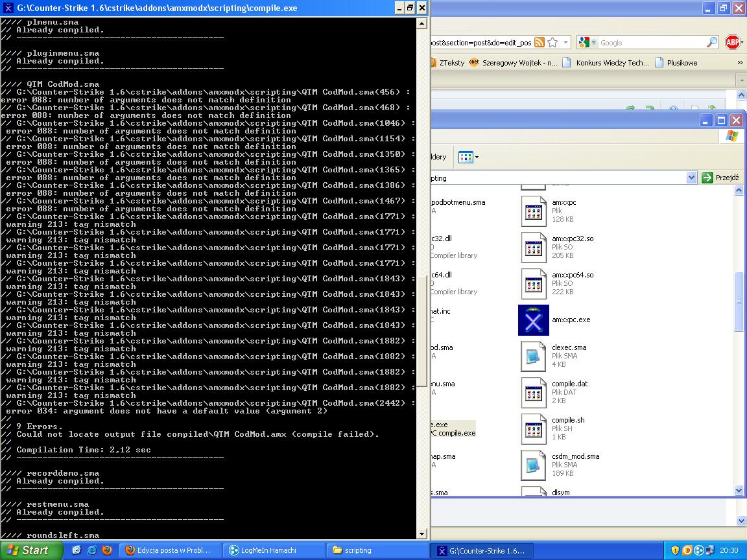Open the Konkurs Wiedzy Tech bookmark
Viewport: 747px width, 560px height.
[606, 62]
